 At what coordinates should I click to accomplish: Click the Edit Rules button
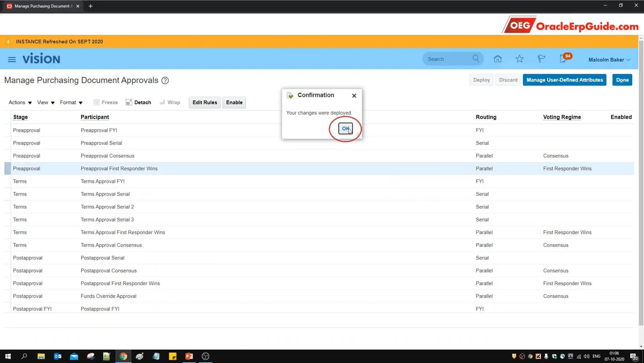coord(205,102)
